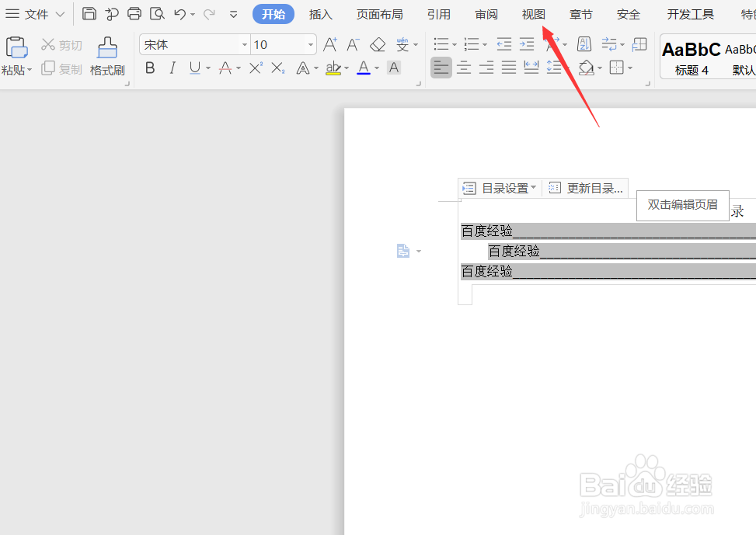Select center alignment
Screen dimensions: 756x535
point(464,68)
